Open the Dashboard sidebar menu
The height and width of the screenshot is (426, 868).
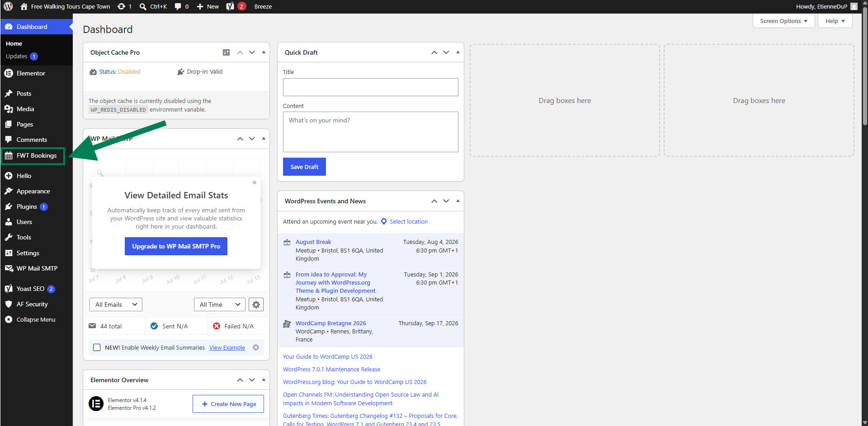pyautogui.click(x=36, y=27)
